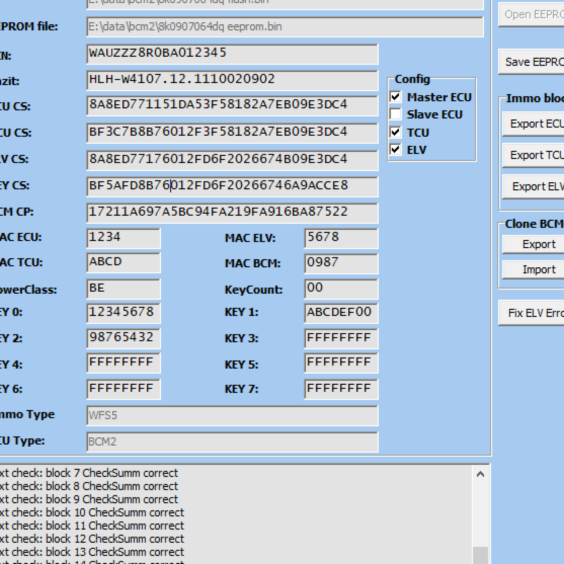Click the KEY 7 field

[x=341, y=389]
